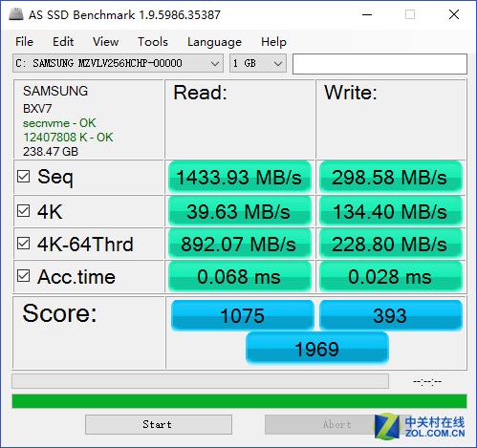Open the Help menu
The width and height of the screenshot is (477, 448).
click(273, 42)
